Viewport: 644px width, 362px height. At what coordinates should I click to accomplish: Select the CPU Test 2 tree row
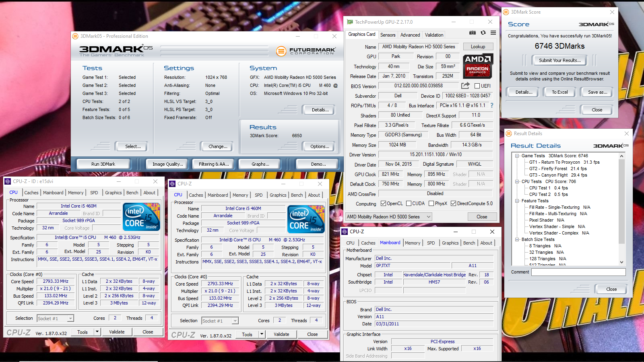click(549, 194)
